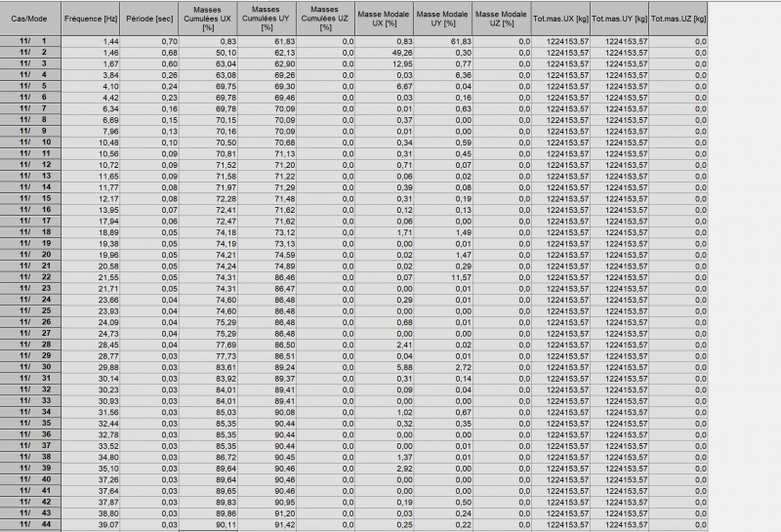The height and width of the screenshot is (532, 781).
Task: Click modal mass UY cell 2,72
Action: 443,368
